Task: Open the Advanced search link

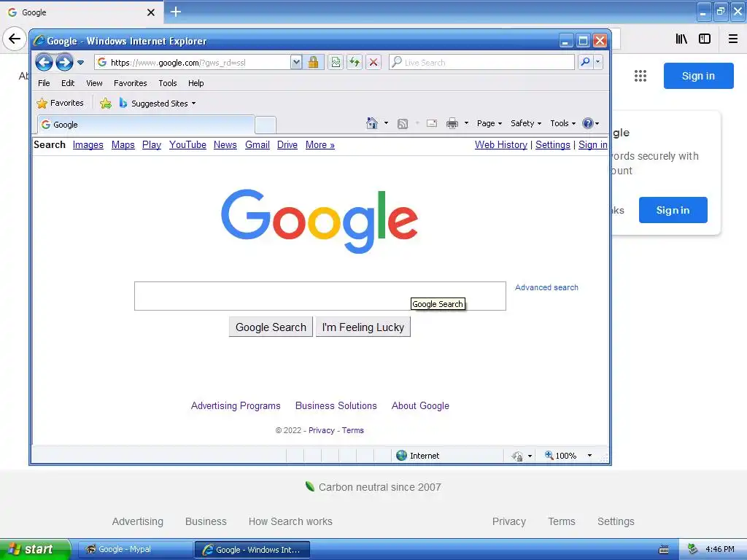Action: click(546, 287)
